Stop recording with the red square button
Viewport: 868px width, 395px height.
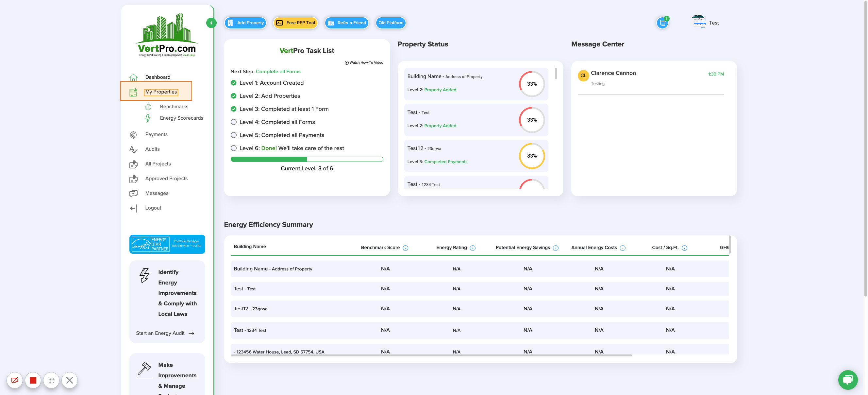click(33, 380)
